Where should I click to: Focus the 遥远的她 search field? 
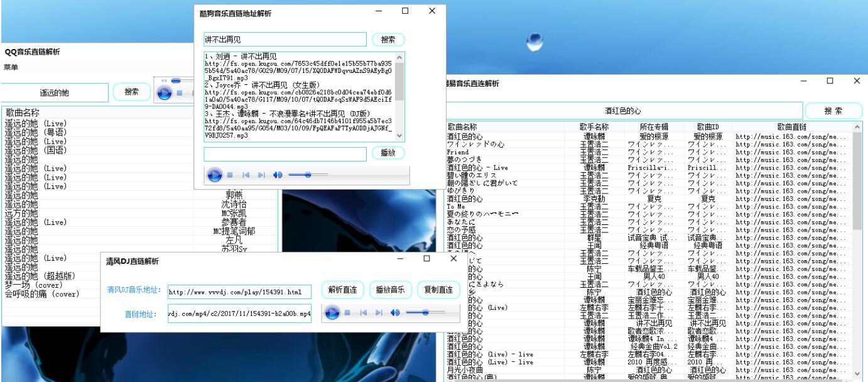[55, 92]
